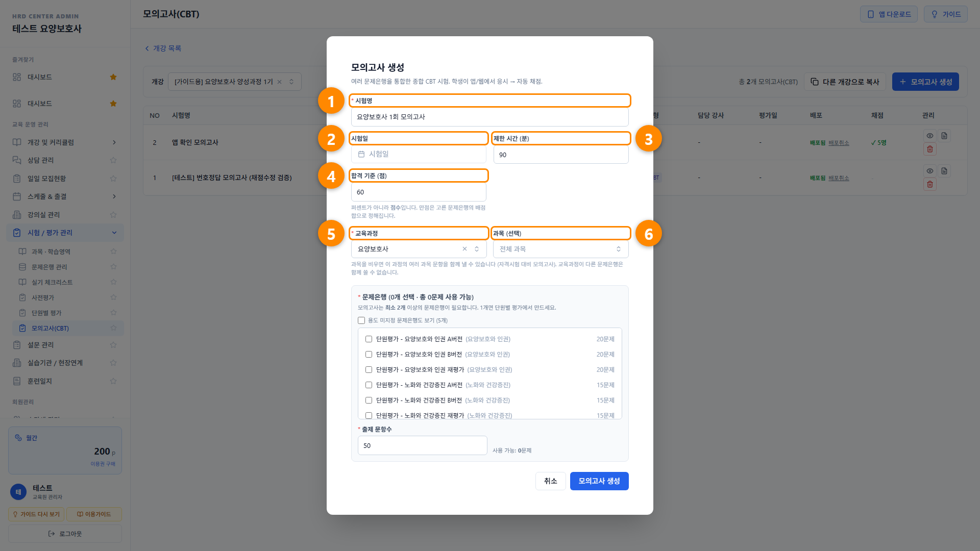This screenshot has width=980, height=551.
Task: Favorite 사전평가 with star icon
Action: [x=113, y=297]
